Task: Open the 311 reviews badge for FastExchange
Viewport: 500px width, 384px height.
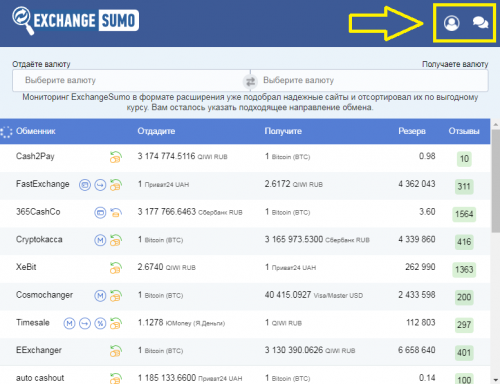Action: pyautogui.click(x=464, y=186)
